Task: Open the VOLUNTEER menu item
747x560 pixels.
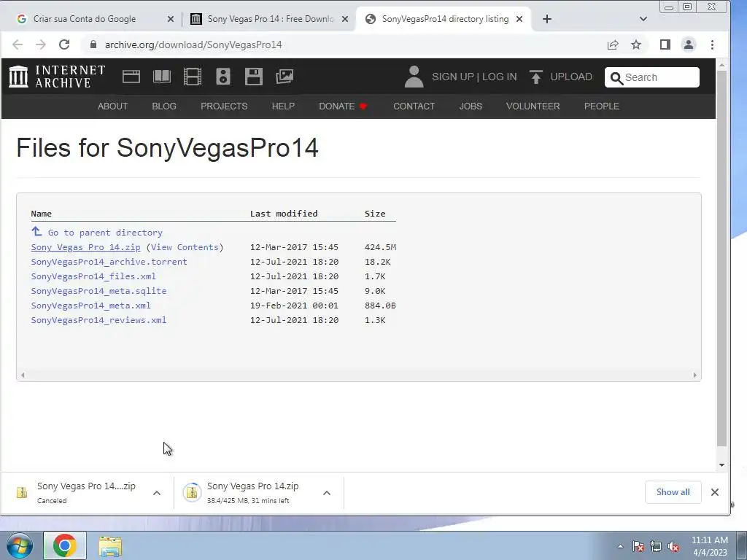Action: point(533,106)
